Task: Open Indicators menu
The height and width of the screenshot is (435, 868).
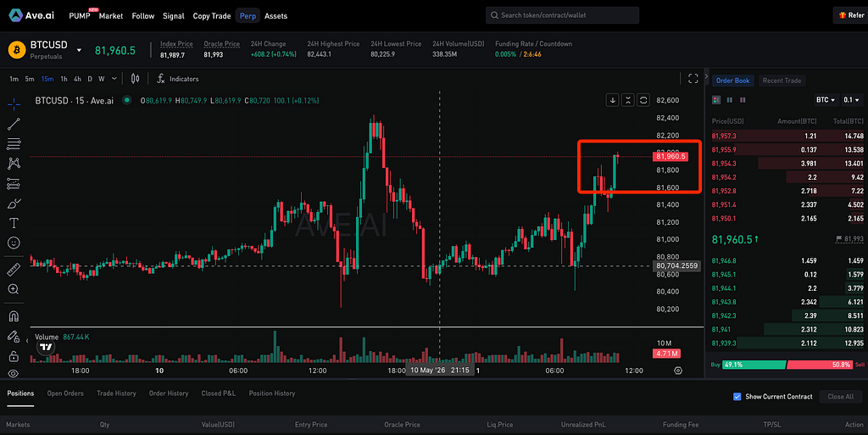Action: 178,79
